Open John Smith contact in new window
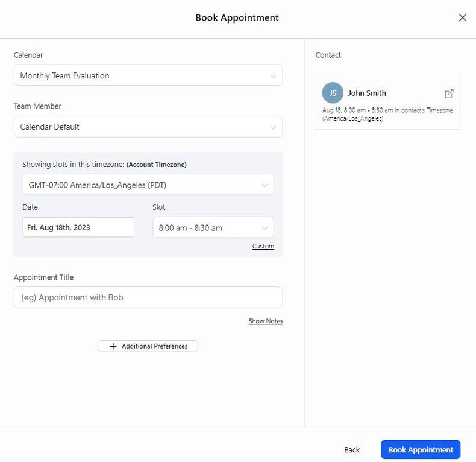This screenshot has height=462, width=476. pyautogui.click(x=449, y=93)
